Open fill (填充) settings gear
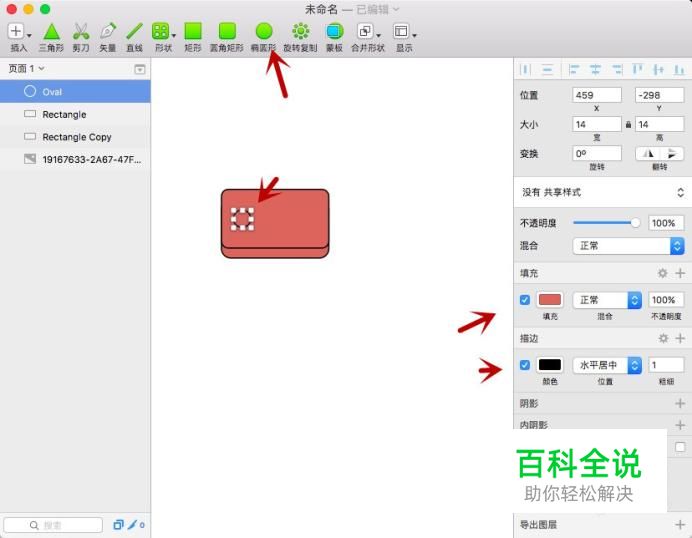This screenshot has width=692, height=538. click(x=662, y=273)
